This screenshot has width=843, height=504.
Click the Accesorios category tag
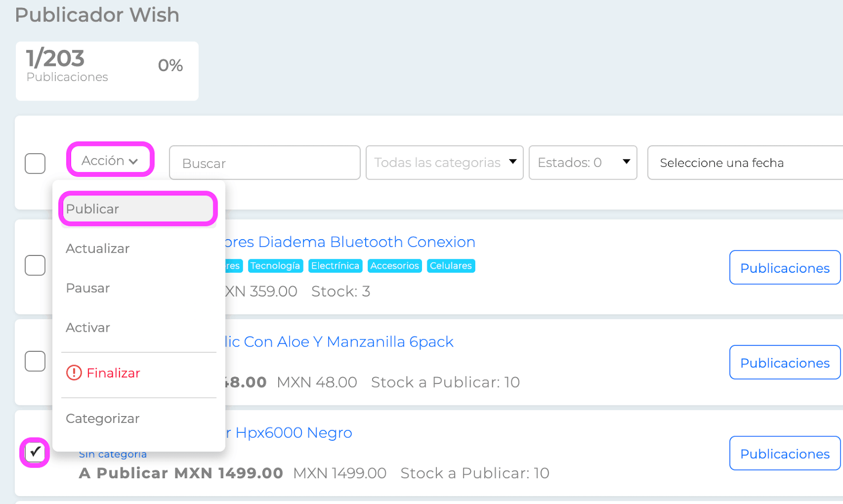[x=395, y=266]
